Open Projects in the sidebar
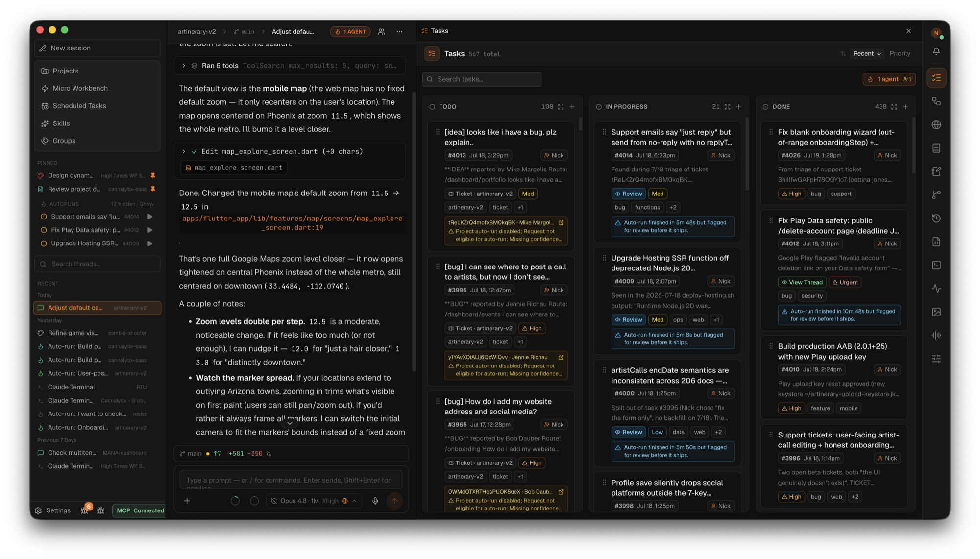The image size is (980, 559). [x=98, y=71]
